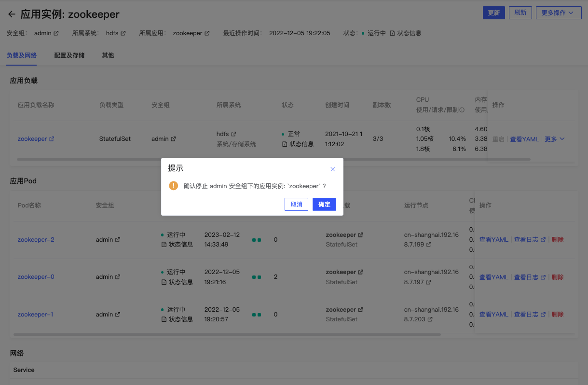Confirm stopping with 确定 button
Viewport: 588px width, 385px height.
[x=324, y=205]
